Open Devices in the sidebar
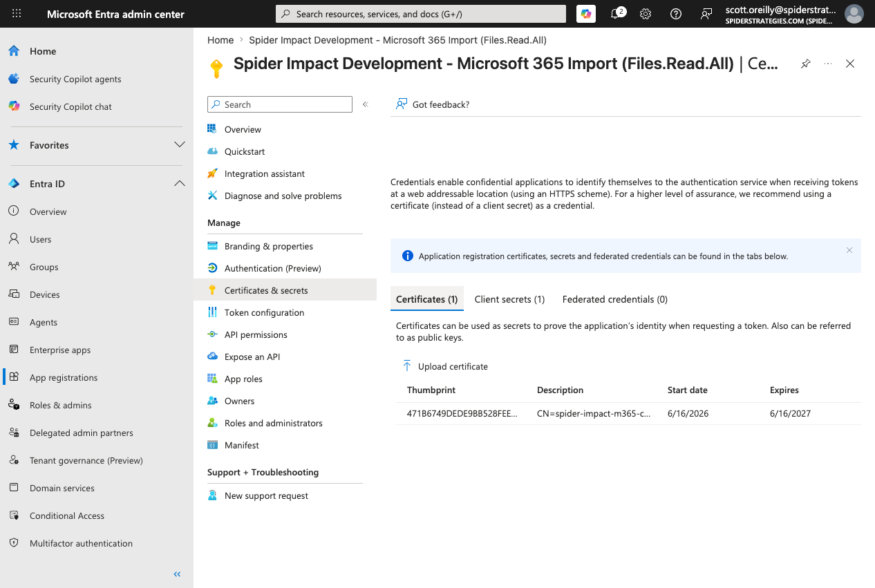This screenshot has width=875, height=588. 45,294
